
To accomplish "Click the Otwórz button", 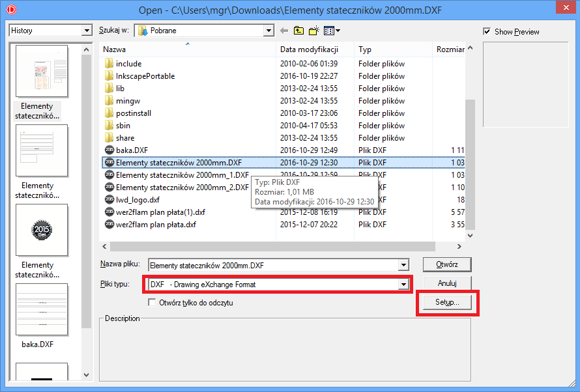I will tap(446, 264).
